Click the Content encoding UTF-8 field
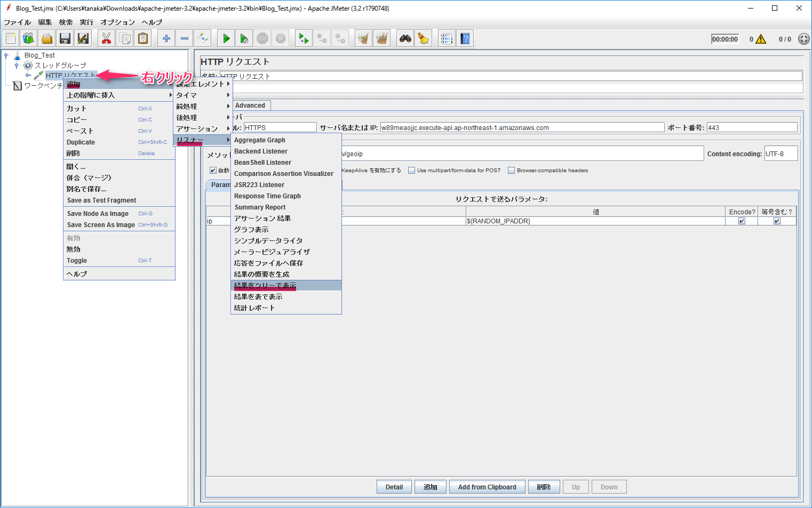The height and width of the screenshot is (508, 812). click(x=781, y=154)
